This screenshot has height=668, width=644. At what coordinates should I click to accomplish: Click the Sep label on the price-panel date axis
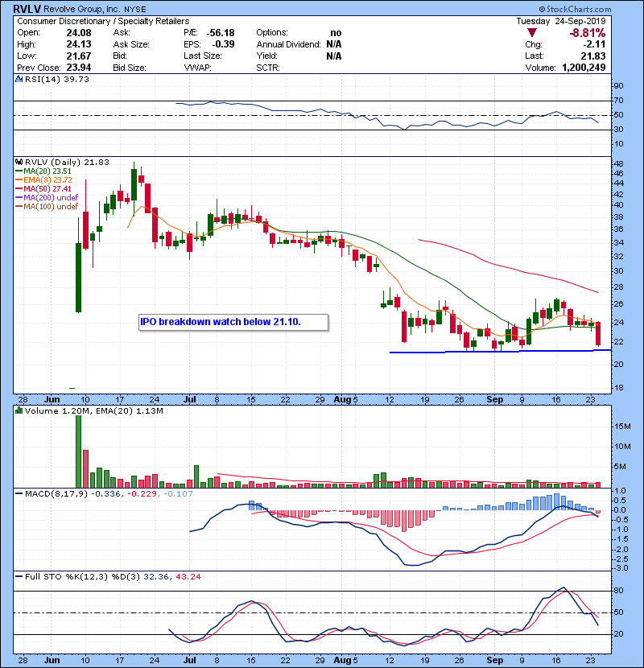(x=495, y=399)
